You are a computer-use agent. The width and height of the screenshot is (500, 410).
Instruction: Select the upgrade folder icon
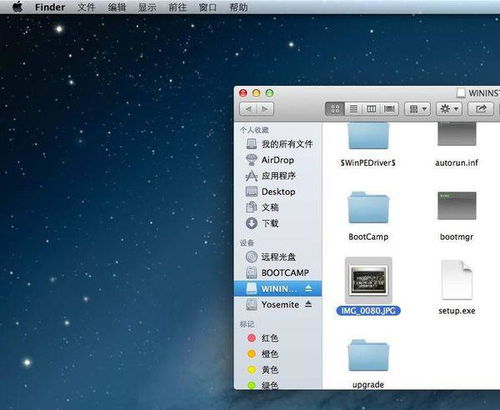tap(368, 355)
